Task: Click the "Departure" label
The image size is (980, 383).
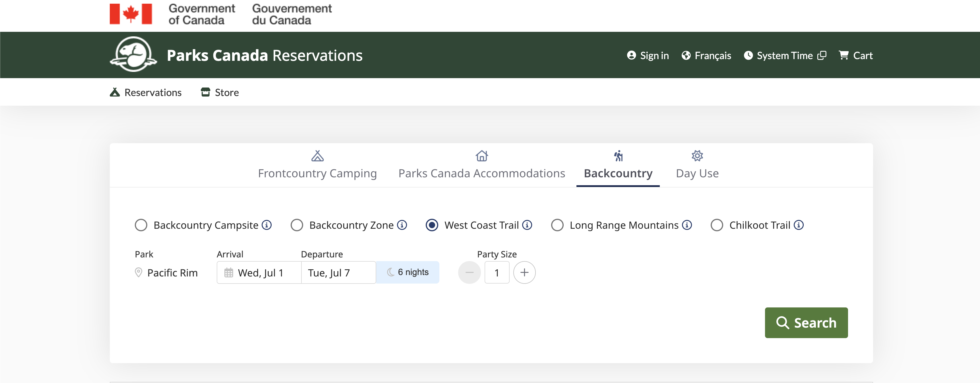Action: coord(322,254)
